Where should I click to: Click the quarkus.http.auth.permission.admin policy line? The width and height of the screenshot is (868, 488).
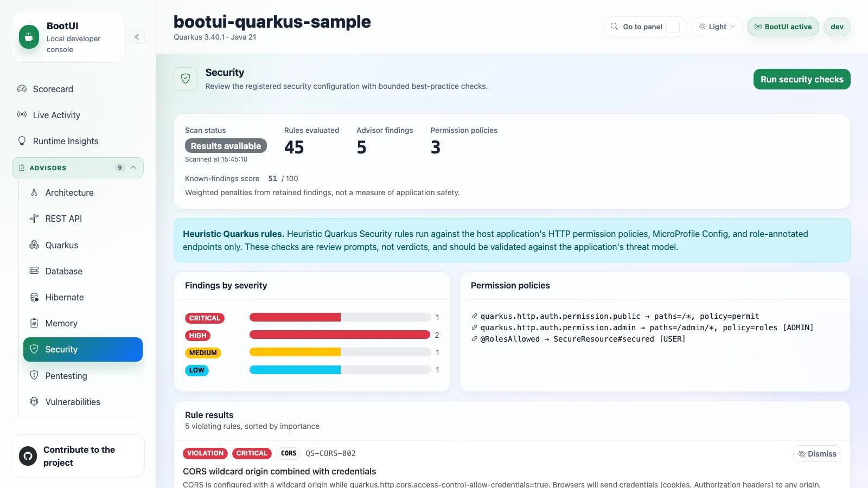tap(642, 328)
